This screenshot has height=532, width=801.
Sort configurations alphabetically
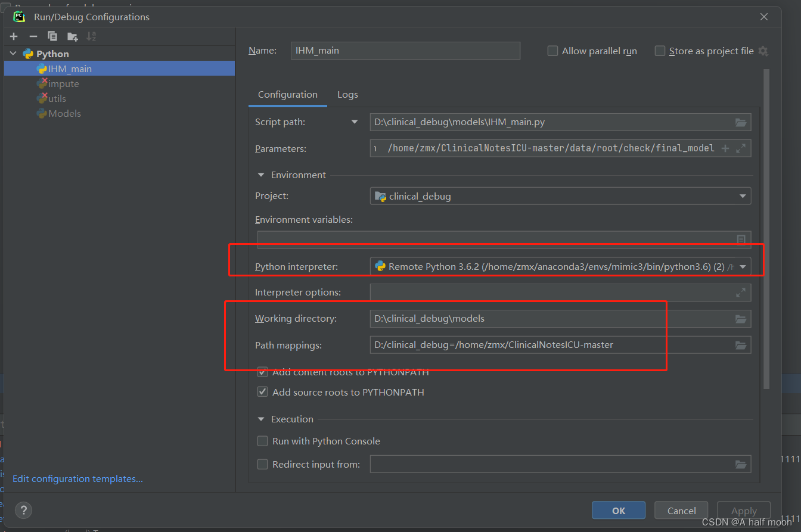point(91,36)
